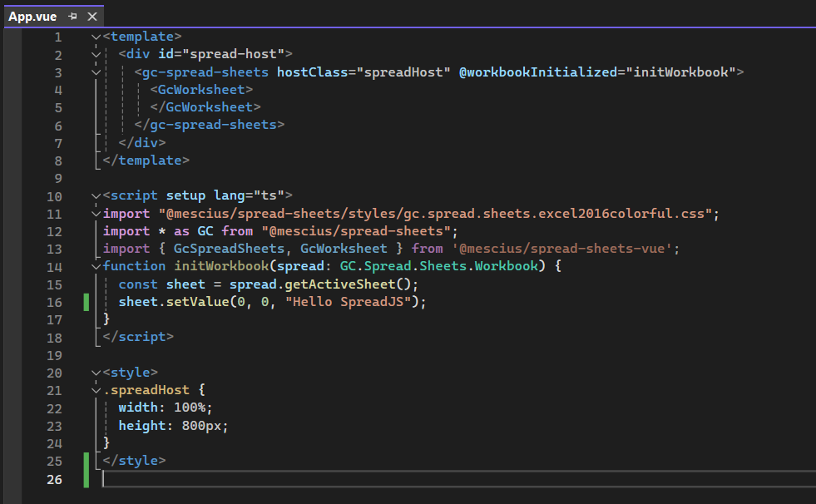The height and width of the screenshot is (504, 816).
Task: Collapse the template block on line 1
Action: [x=95, y=36]
